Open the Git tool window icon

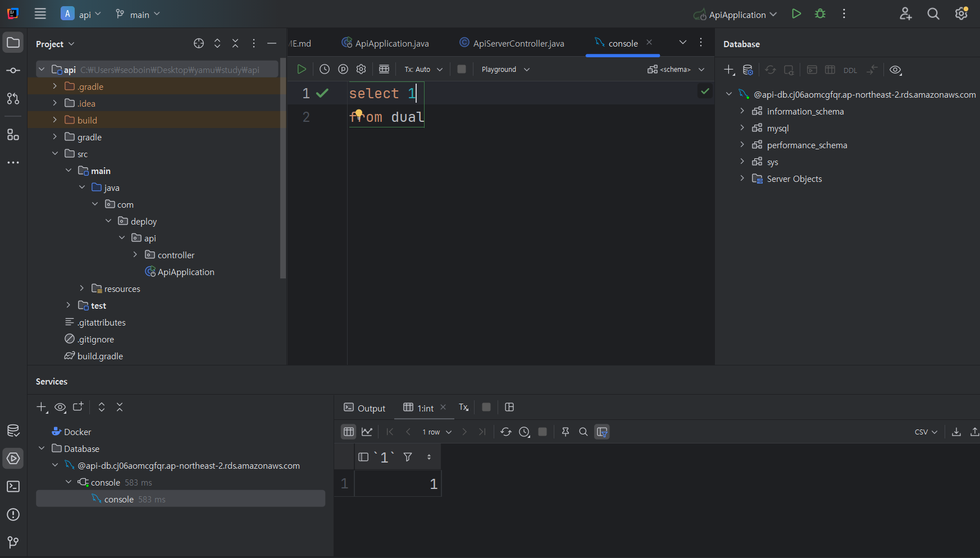pos(13,542)
